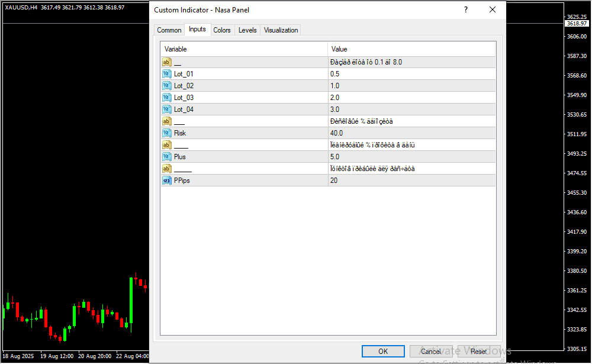
Task: Click the Cancel button
Action: pos(431,352)
